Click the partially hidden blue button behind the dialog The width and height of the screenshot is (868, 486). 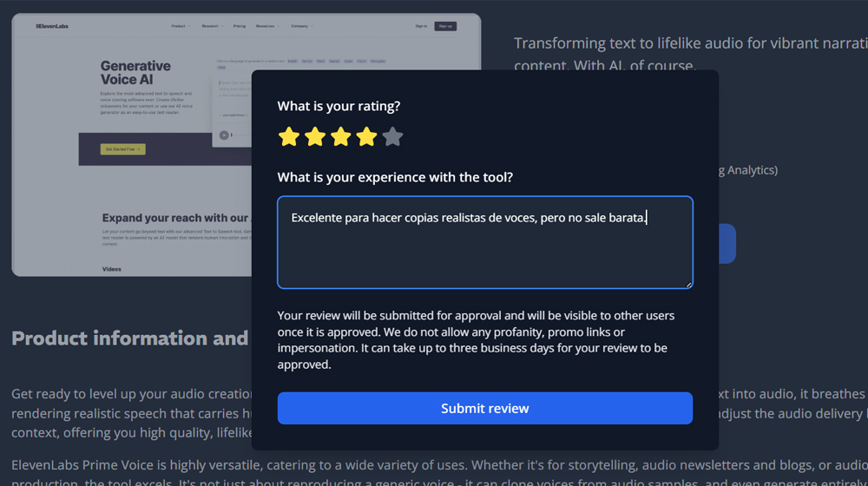tap(727, 244)
